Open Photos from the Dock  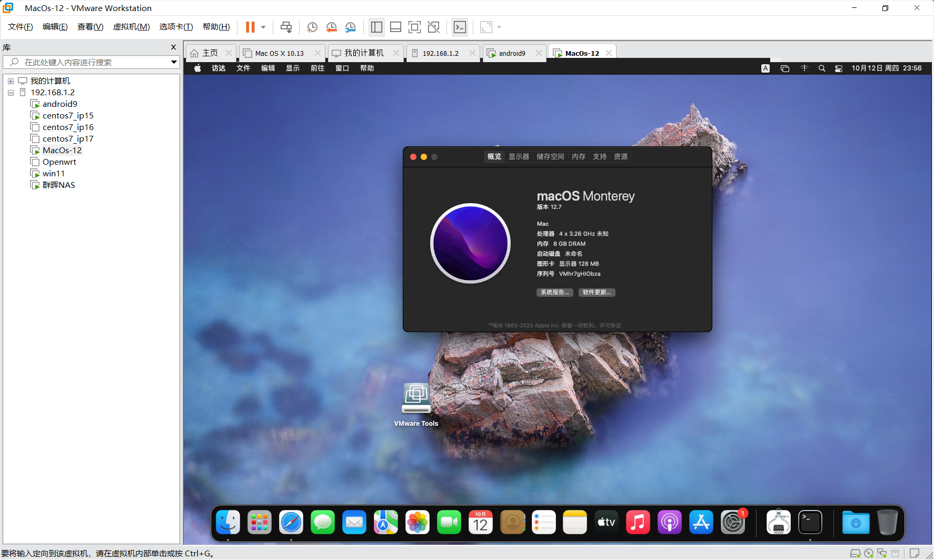418,523
